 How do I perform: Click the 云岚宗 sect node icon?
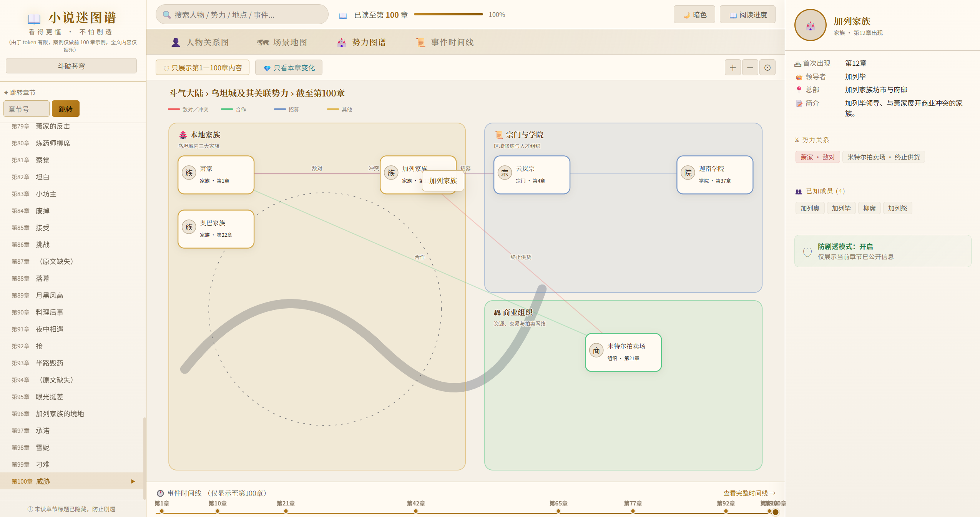[x=505, y=173]
